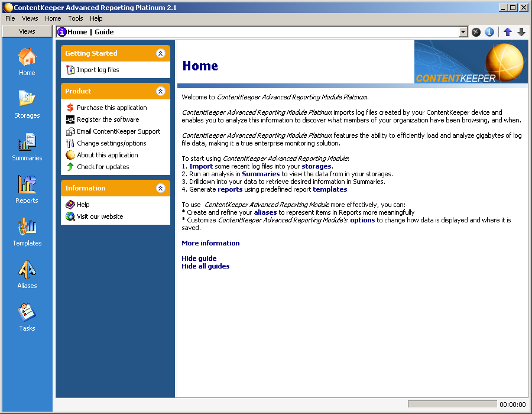The width and height of the screenshot is (532, 414).
Task: Click the green Check for updates arrow
Action: [x=70, y=167]
